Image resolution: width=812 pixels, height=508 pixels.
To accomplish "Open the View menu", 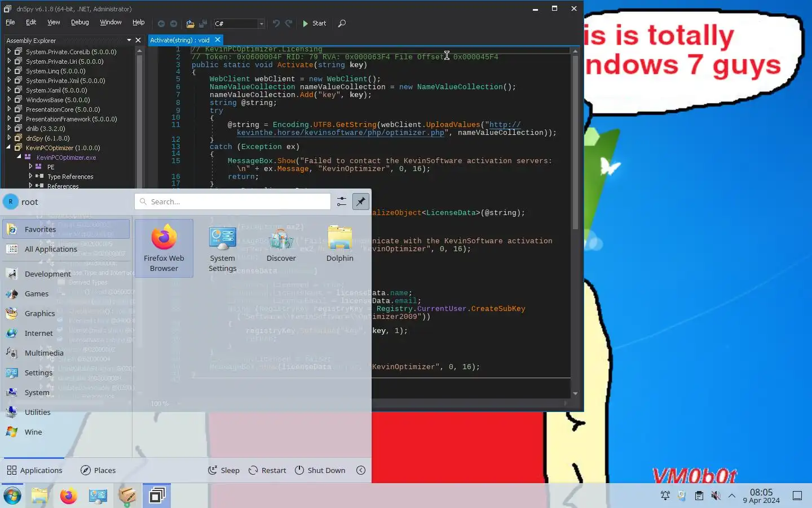I will (54, 22).
